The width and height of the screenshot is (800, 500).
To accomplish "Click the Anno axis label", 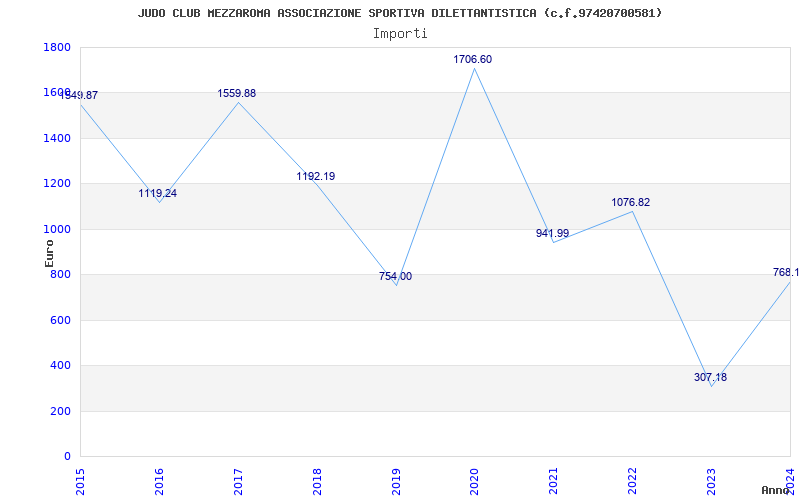I will (775, 490).
